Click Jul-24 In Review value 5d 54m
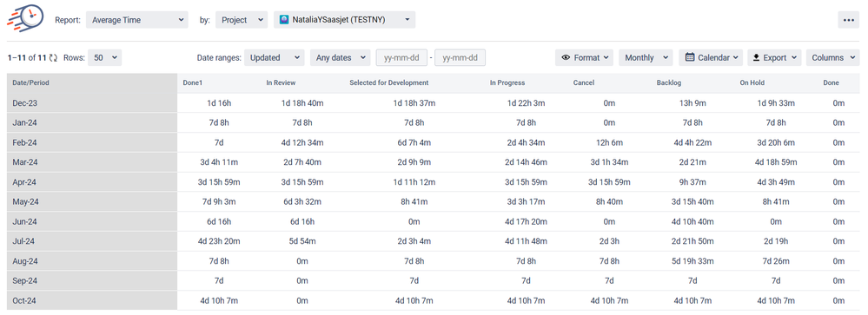Image resolution: width=868 pixels, height=315 pixels. pos(302,241)
